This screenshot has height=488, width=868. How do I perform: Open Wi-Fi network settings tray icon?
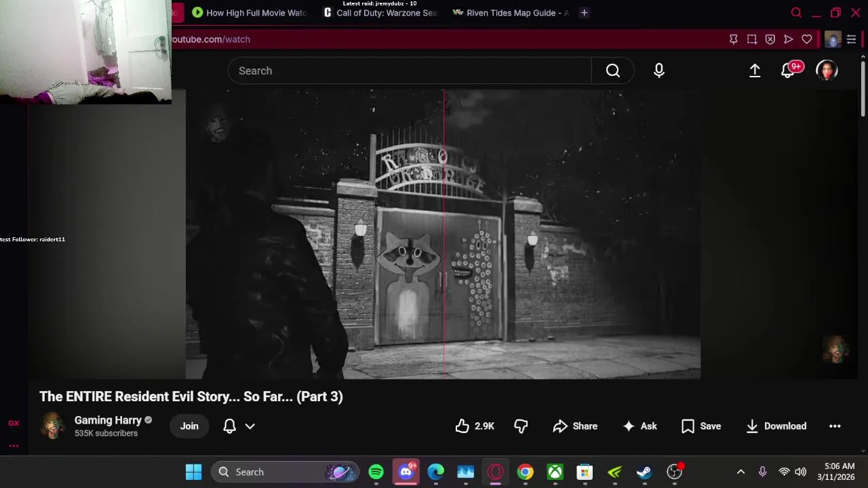[x=784, y=472]
